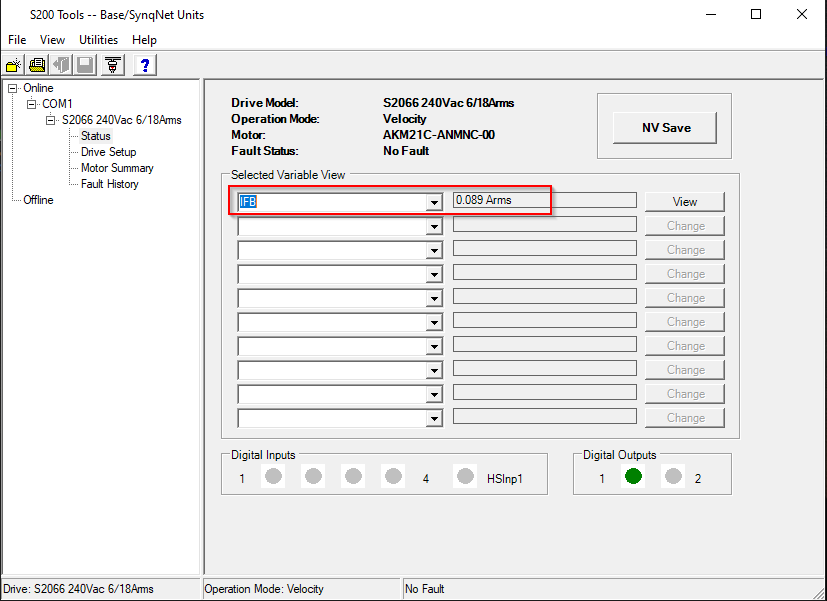Click the Operation Mode value Velocity in header
Viewport: 827px width, 601px height.
[x=405, y=119]
